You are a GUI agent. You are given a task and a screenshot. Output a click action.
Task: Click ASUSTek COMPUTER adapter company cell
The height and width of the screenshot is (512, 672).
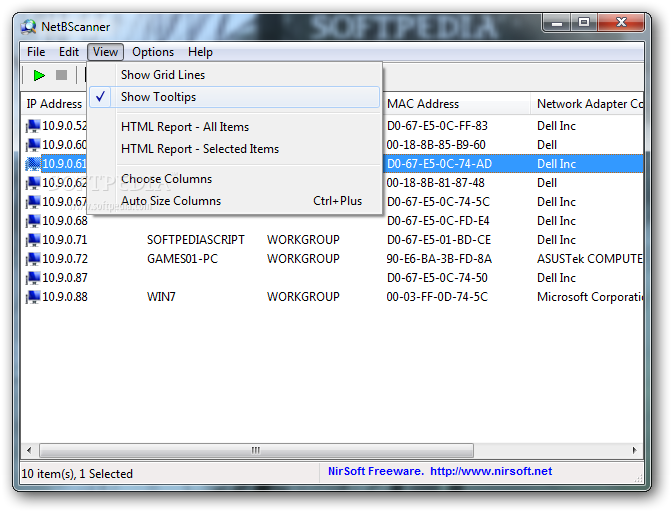point(590,259)
